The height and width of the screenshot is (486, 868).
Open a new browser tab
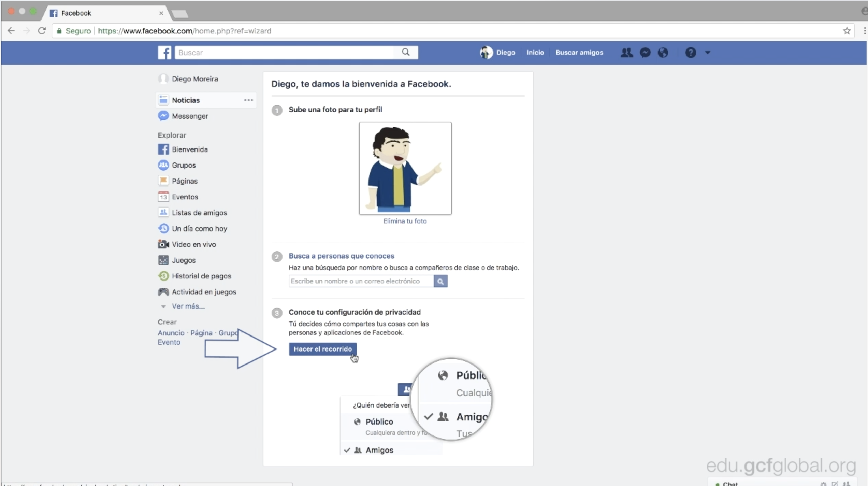click(179, 14)
